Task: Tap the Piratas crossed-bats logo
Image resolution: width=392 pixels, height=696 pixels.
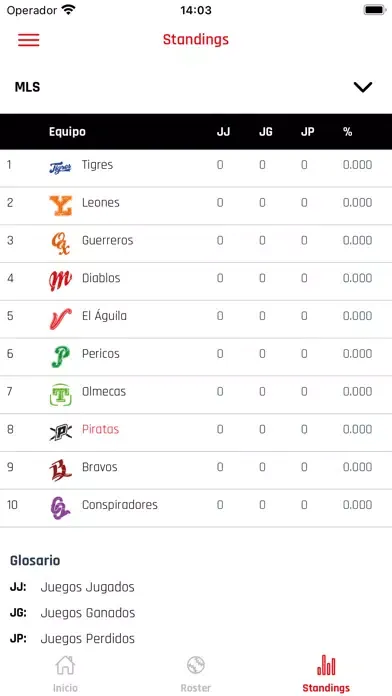Action: 60,432
